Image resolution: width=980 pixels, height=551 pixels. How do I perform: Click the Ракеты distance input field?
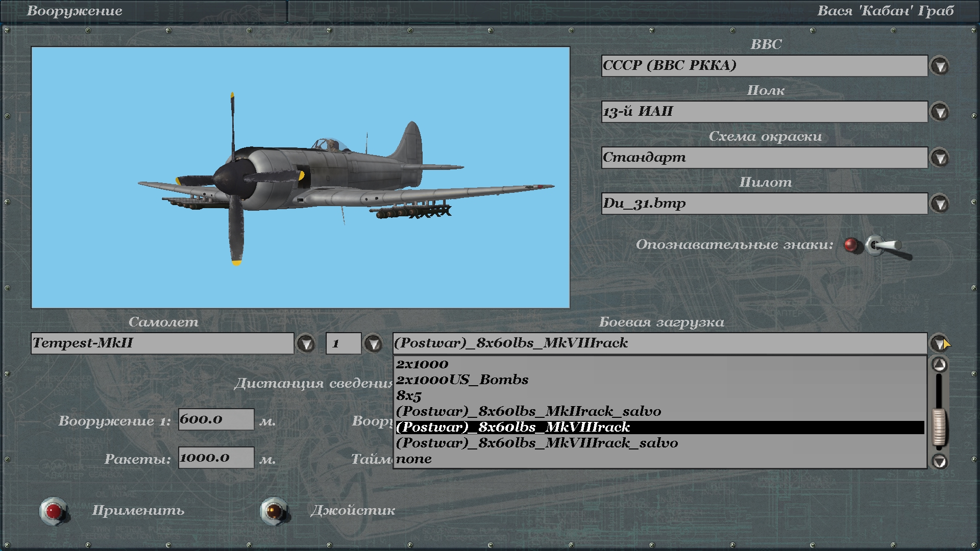tap(216, 458)
